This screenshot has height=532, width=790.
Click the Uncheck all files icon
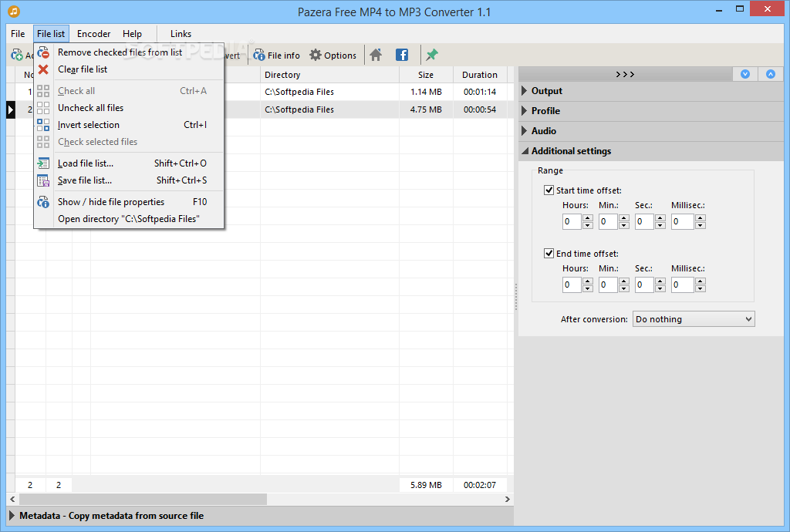coord(43,108)
